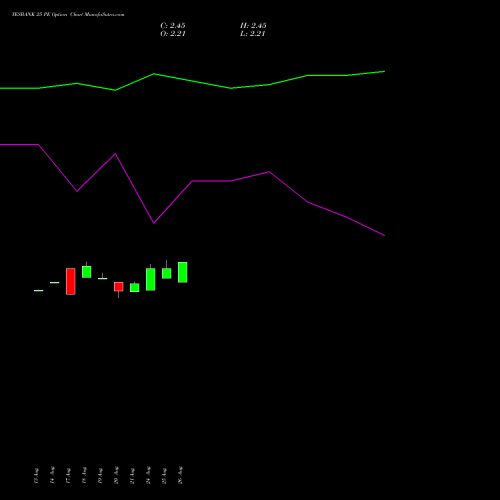Select the small green candle above 21 Aug
Viewport: 500px width, 500px height.
(135, 288)
